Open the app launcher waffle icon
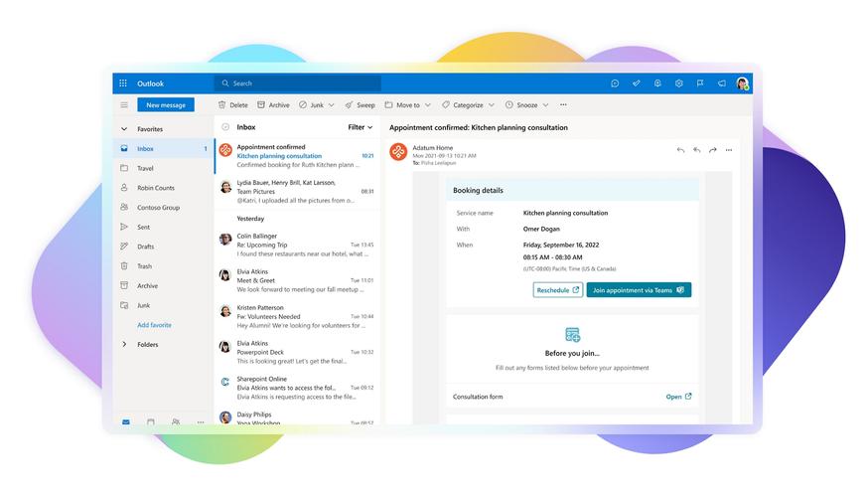Image resolution: width=868 pixels, height=497 pixels. (x=123, y=83)
